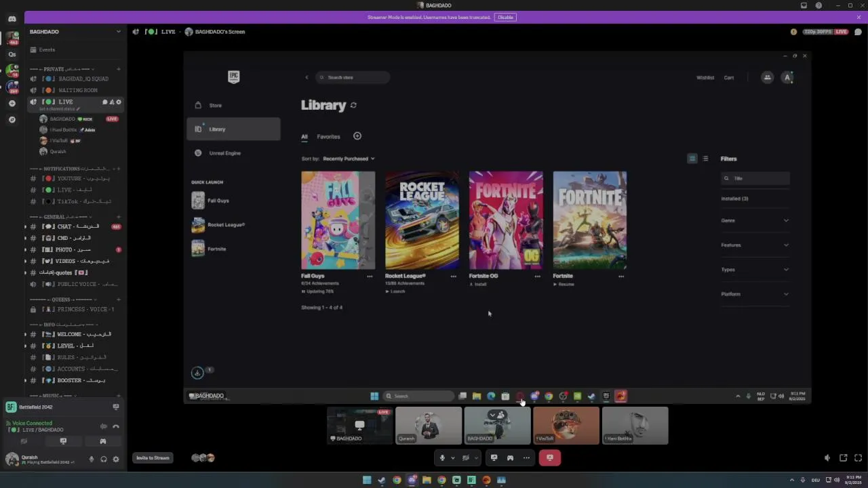Open Fortnite OG cover thumbnail

click(506, 220)
